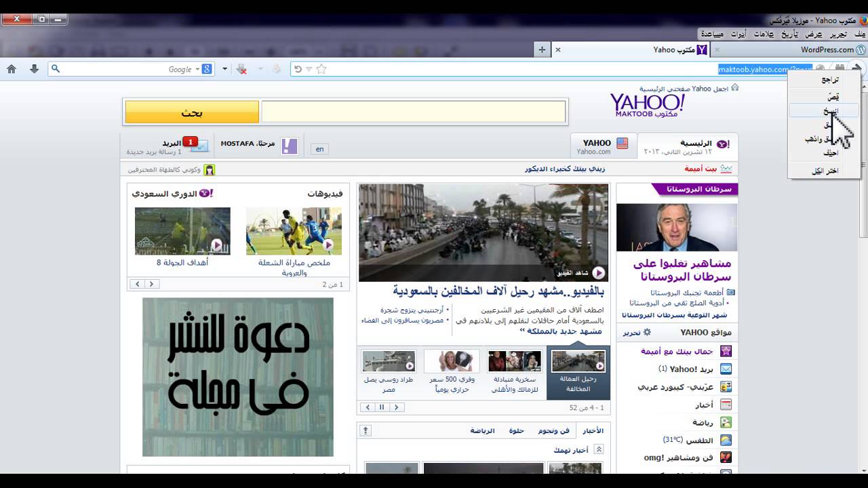Open the زيّني بيتك كخبراء الديكور link
This screenshot has width=868, height=488.
click(565, 169)
